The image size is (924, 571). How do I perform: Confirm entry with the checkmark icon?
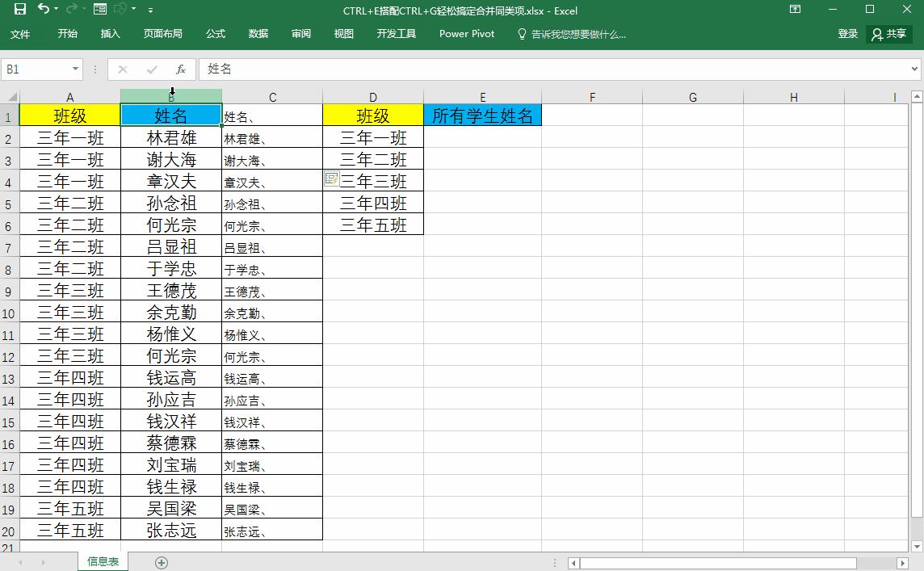151,69
